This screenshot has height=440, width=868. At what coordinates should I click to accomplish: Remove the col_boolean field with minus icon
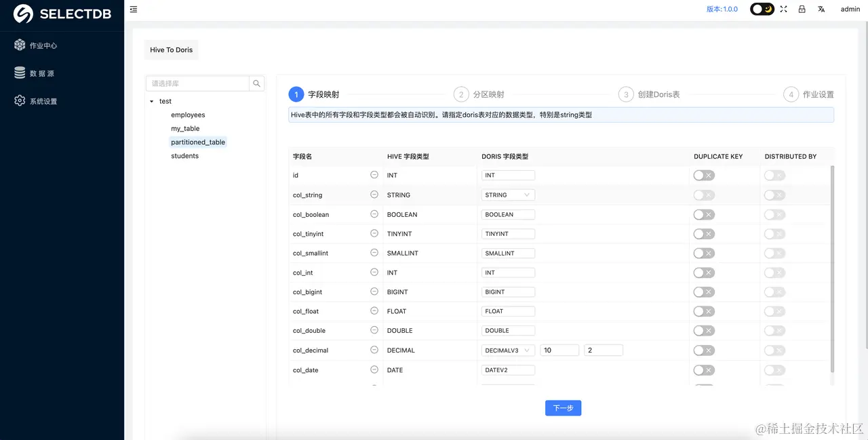click(374, 214)
